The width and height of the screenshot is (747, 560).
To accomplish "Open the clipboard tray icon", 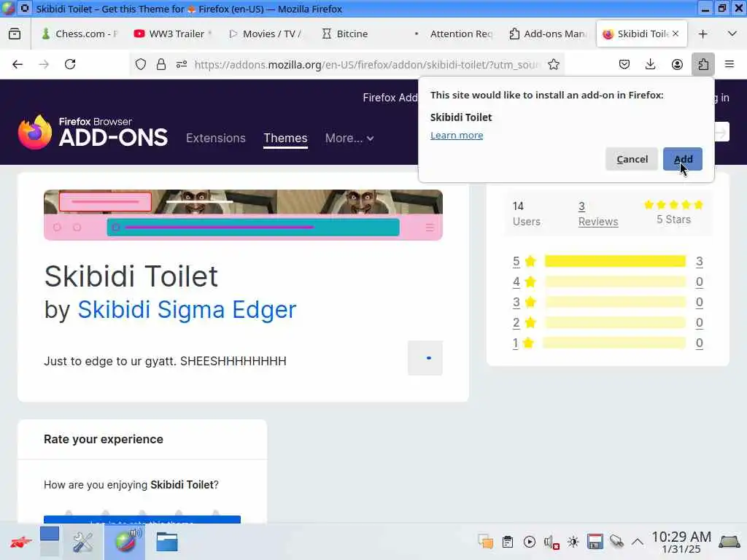I will point(508,542).
